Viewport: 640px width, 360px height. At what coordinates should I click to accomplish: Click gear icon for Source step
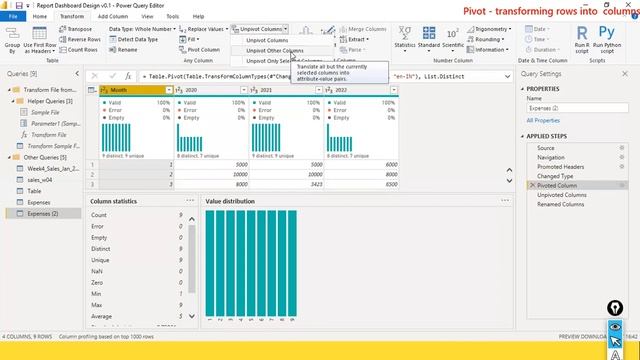[622, 148]
